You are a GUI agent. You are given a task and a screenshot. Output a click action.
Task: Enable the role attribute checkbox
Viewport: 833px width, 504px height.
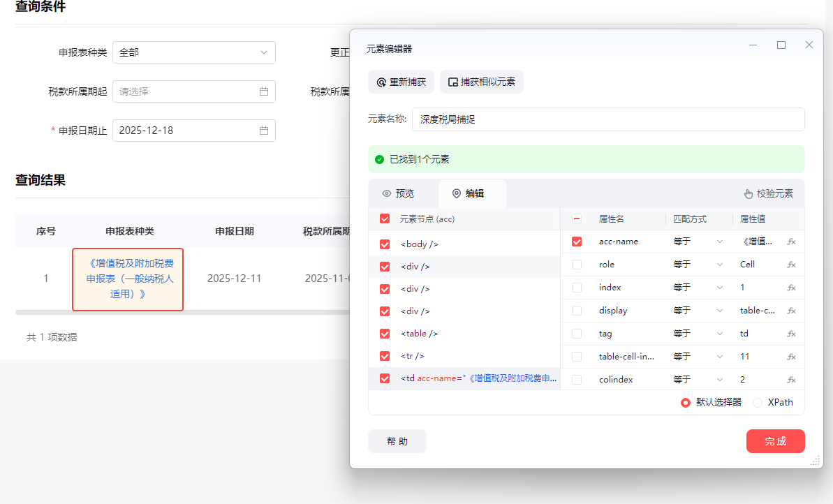click(x=577, y=265)
